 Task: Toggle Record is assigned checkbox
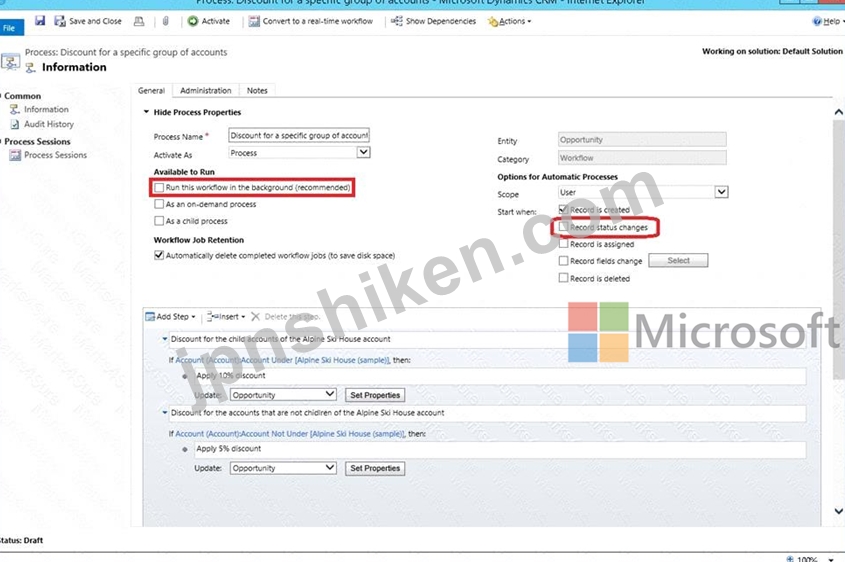(x=563, y=244)
